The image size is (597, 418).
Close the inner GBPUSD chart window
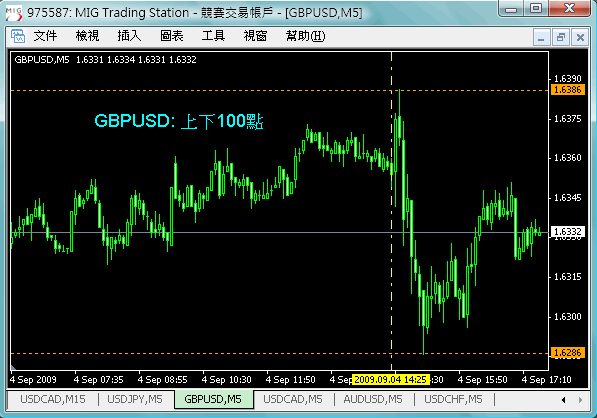580,37
